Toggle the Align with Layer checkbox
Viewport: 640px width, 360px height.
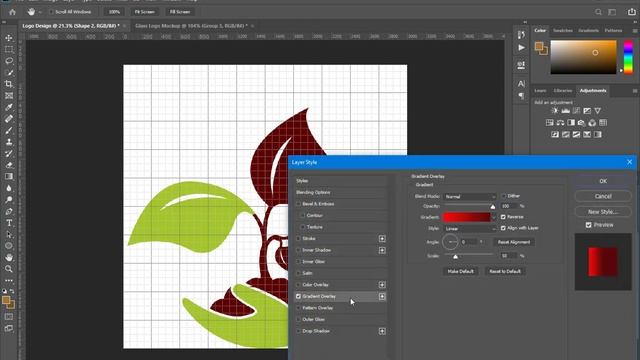click(x=503, y=228)
